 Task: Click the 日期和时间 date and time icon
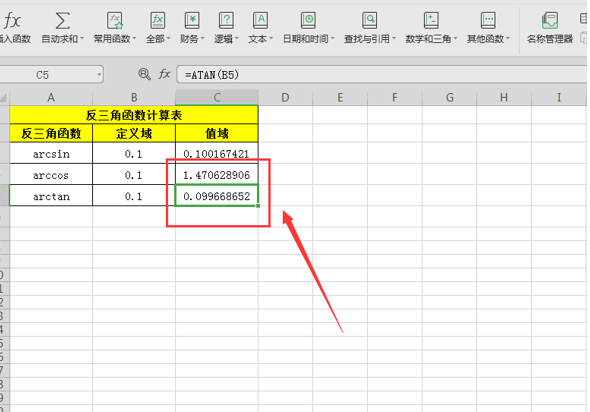pos(308,20)
